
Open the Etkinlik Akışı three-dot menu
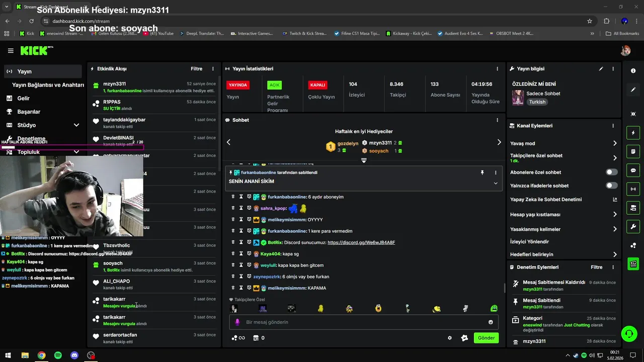pyautogui.click(x=213, y=69)
